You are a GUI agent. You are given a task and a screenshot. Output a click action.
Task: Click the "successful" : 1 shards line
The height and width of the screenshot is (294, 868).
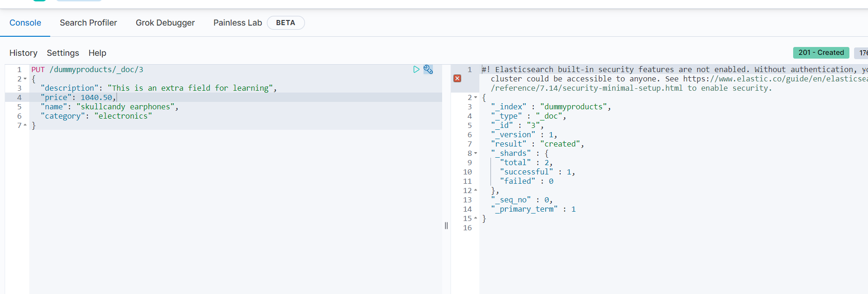click(x=537, y=172)
